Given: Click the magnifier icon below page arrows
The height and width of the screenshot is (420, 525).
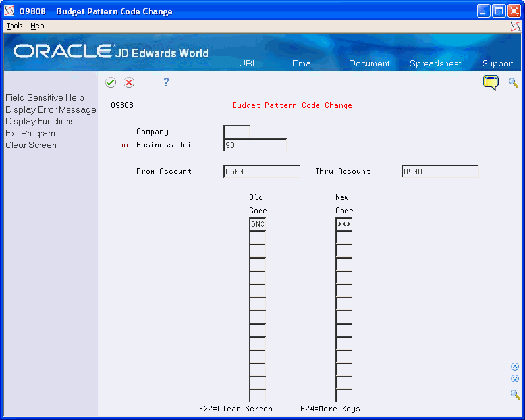Looking at the screenshot, I should [x=515, y=394].
